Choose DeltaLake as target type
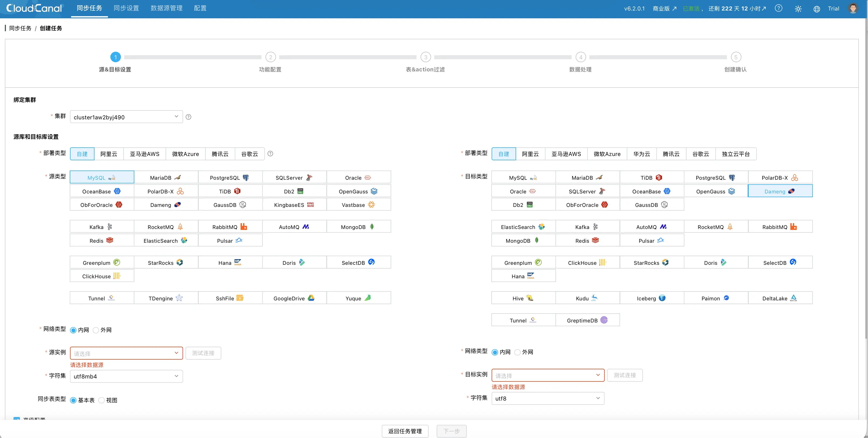 pyautogui.click(x=780, y=298)
